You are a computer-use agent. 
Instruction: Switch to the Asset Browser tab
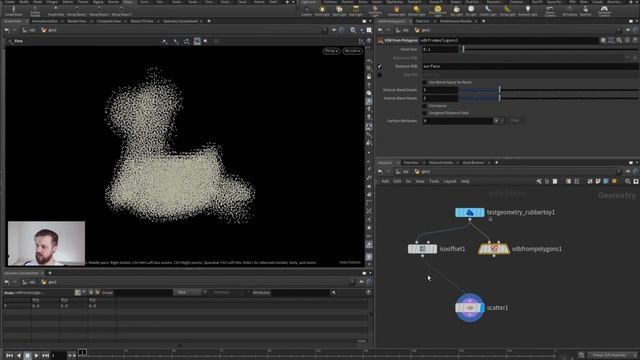coord(473,162)
